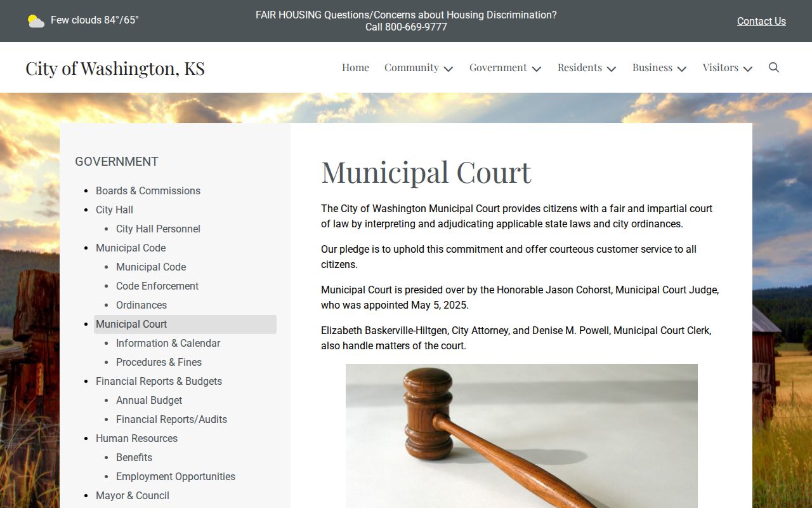Open the Business menu label
Screen dimensions: 812x508
652,67
